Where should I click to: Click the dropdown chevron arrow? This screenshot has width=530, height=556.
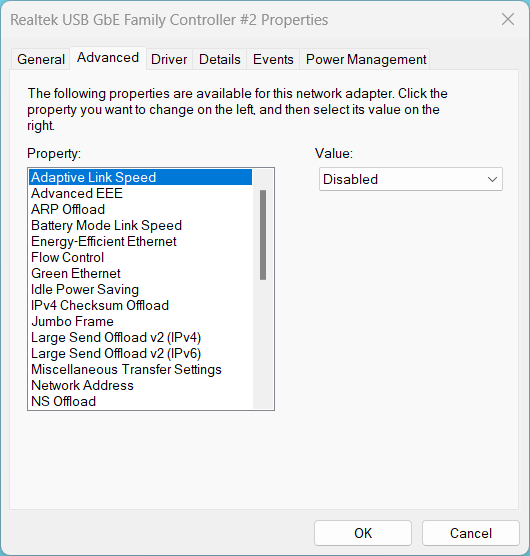(x=492, y=179)
